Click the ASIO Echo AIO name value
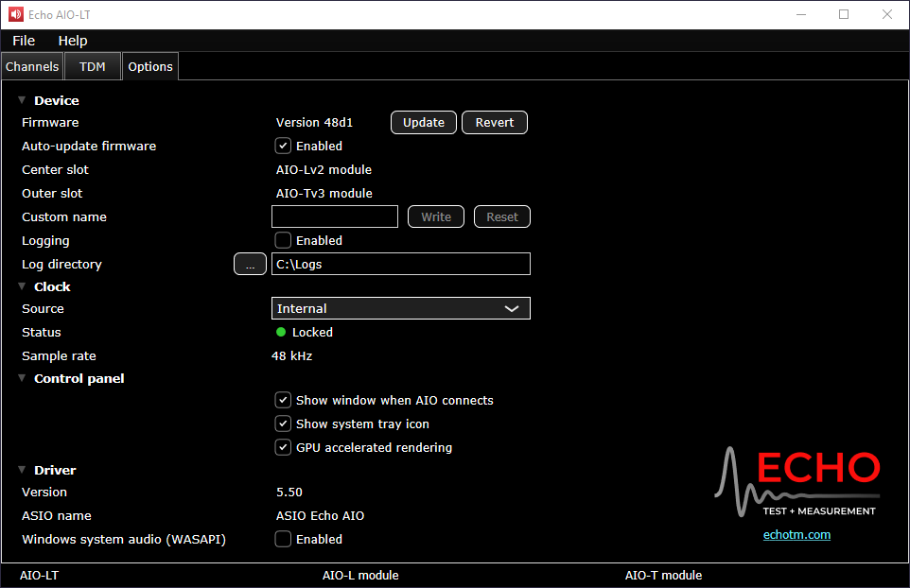Screen dimensions: 910x588 pos(321,516)
